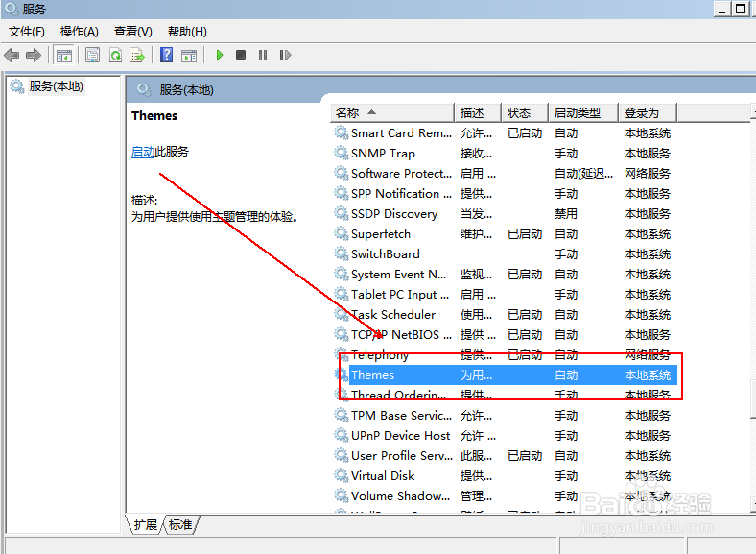Sort by the 登录为 column header
This screenshot has height=554, width=756.
coord(648,113)
